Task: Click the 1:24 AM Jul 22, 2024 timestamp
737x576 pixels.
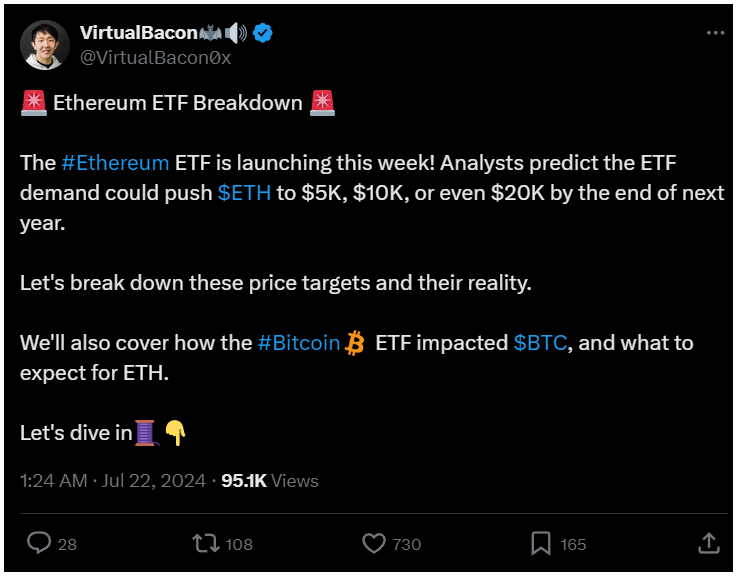Action: [x=113, y=481]
